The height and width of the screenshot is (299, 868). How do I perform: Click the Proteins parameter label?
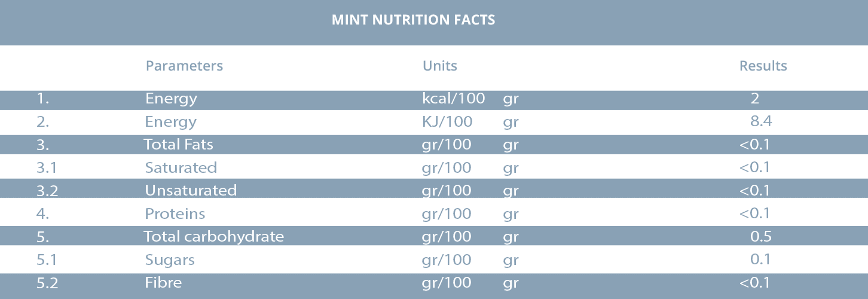175,213
